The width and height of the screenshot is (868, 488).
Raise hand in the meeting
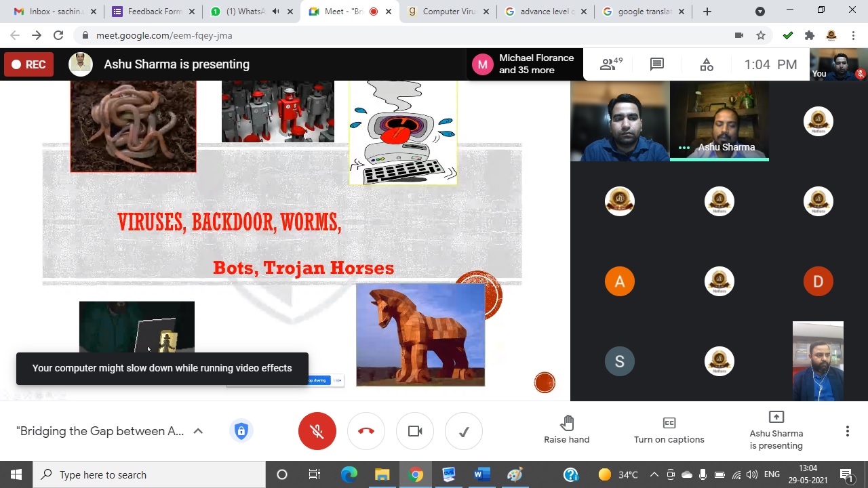coord(566,430)
